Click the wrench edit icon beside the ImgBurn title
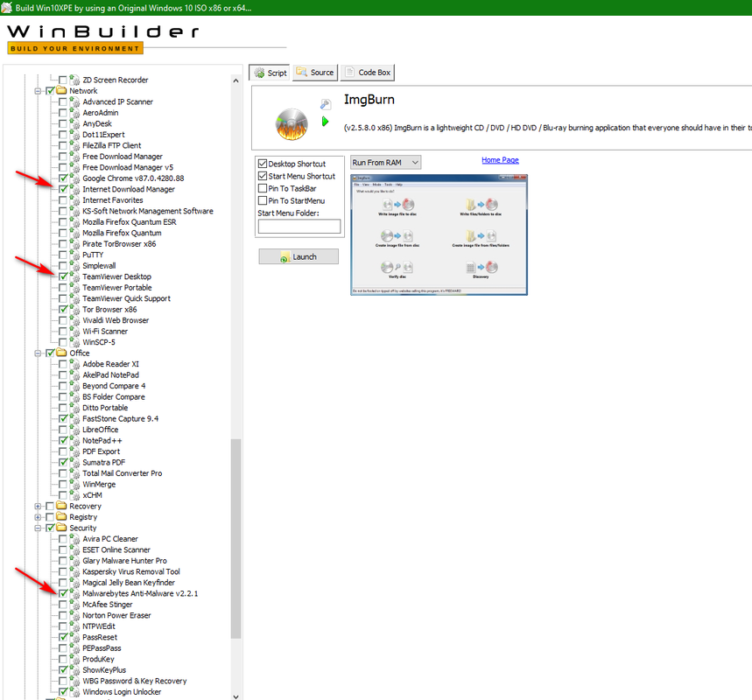 coord(326,104)
